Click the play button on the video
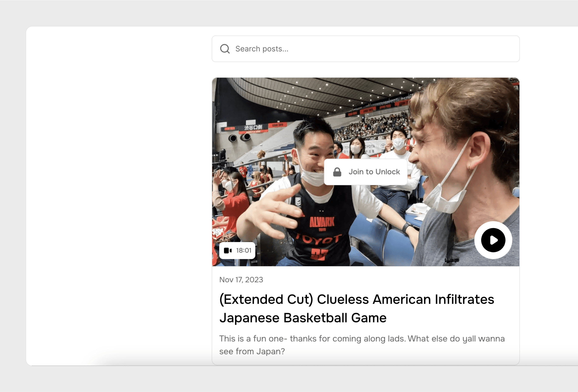The image size is (578, 392). (492, 240)
